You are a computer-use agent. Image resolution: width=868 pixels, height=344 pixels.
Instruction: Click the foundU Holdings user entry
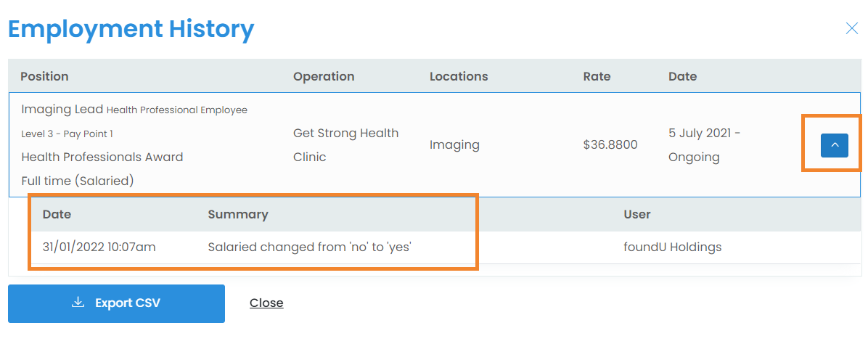pos(673,247)
